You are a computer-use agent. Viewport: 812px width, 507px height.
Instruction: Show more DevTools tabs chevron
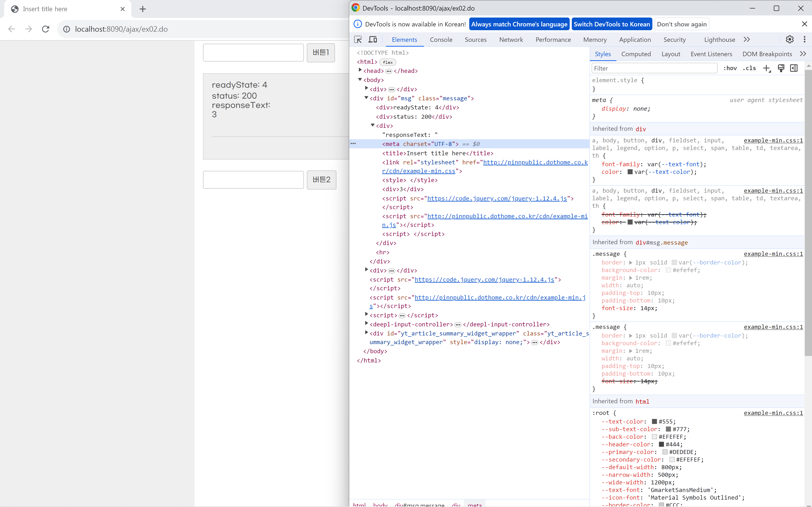[747, 40]
